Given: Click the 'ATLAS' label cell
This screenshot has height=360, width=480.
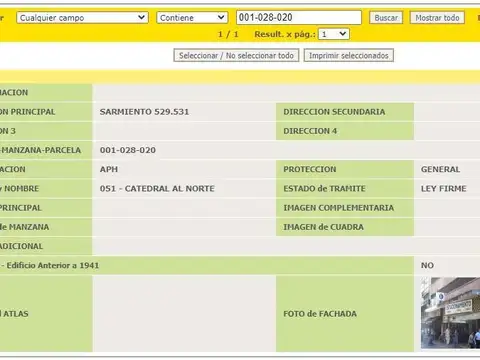Looking at the screenshot, I should tap(46, 313).
